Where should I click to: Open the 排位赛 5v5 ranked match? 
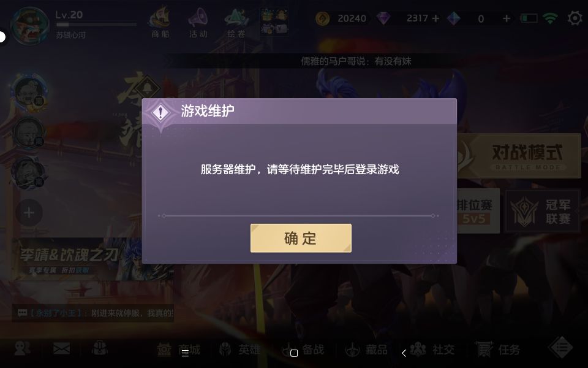click(478, 211)
